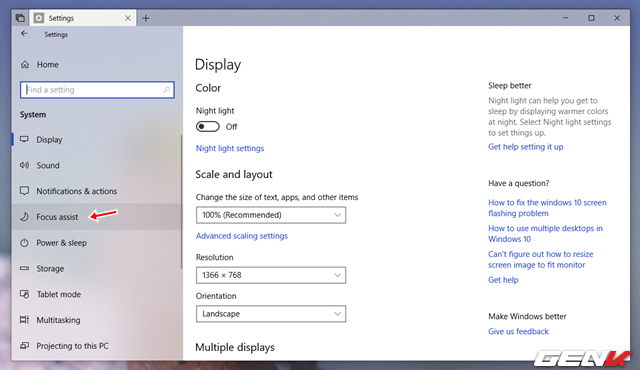Click the Home icon in sidebar
The image size is (640, 370).
(25, 64)
